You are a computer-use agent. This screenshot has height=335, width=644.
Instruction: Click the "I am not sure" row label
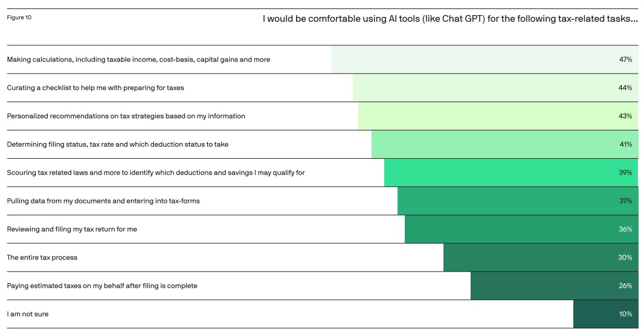coord(27,314)
